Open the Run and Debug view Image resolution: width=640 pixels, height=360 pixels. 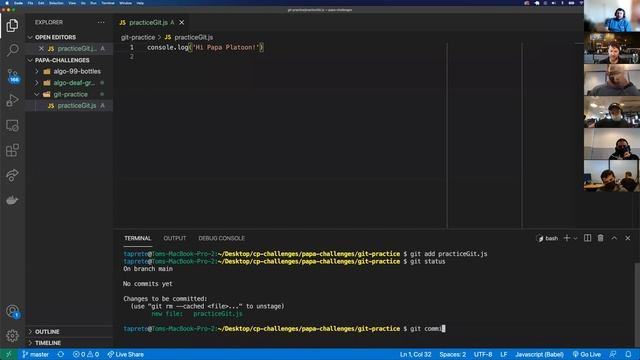[12, 100]
